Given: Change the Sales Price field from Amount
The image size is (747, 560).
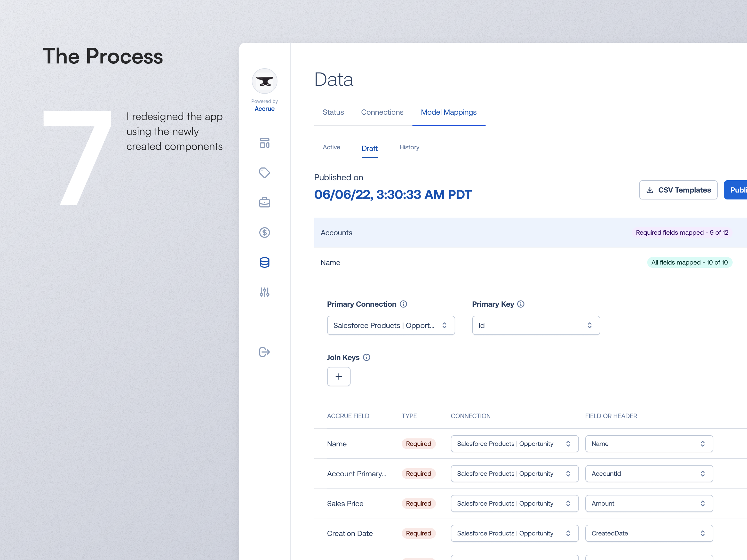Looking at the screenshot, I should (649, 503).
